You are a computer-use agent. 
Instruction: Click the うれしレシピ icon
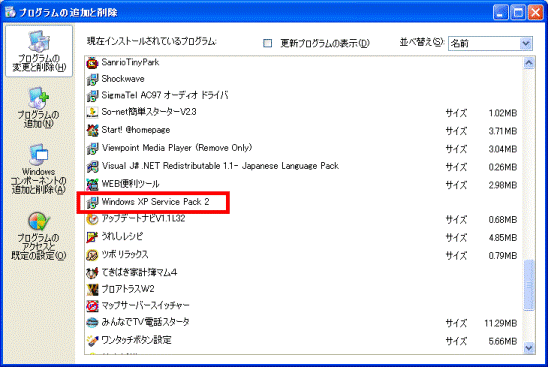click(x=92, y=237)
